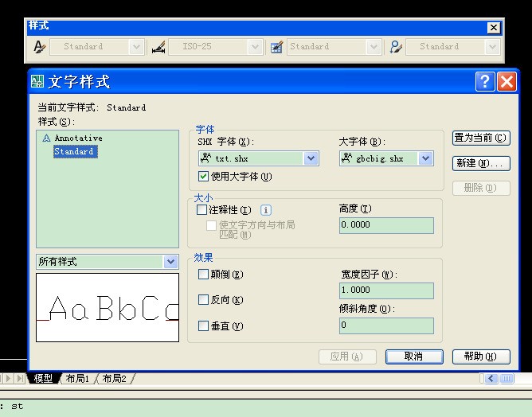
Task: Click the Annotative style triangle icon
Action: (46, 138)
